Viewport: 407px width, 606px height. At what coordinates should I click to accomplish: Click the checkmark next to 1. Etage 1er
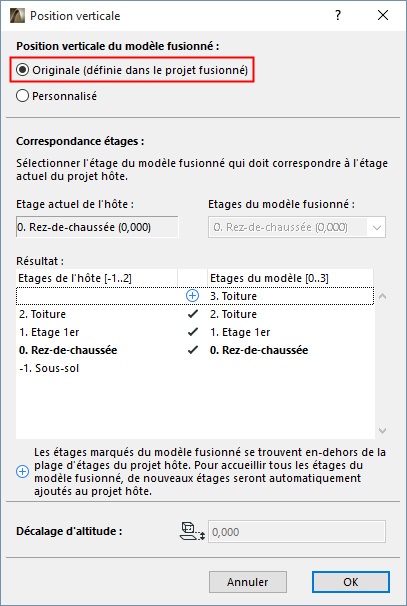coord(192,332)
